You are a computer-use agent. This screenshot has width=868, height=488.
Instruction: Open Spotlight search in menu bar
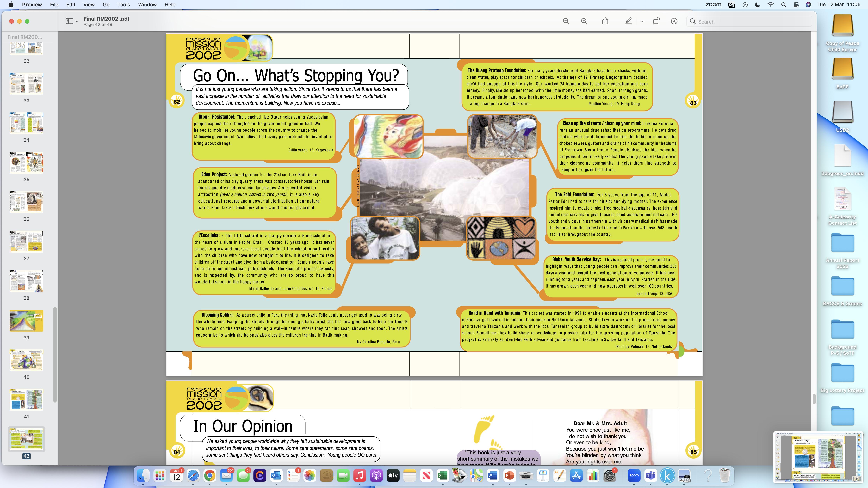pos(783,5)
